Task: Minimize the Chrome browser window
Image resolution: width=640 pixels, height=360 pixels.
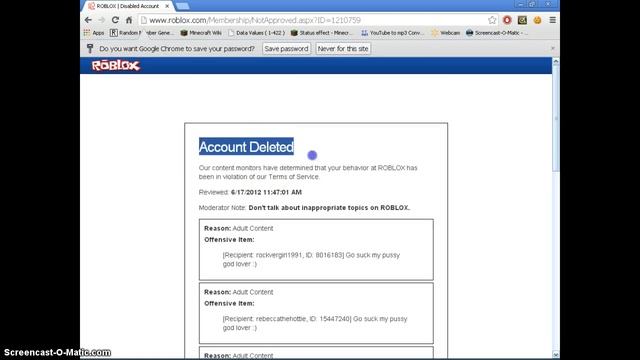Action: point(520,4)
